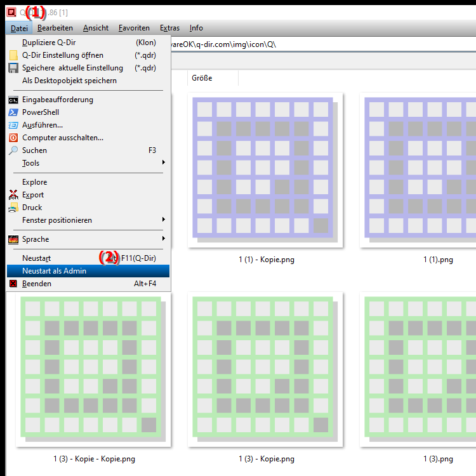Viewport: 476px width, 476px height.
Task: Click the floppy disk icon for Speichere aktuelle Einstellung
Action: (13, 68)
